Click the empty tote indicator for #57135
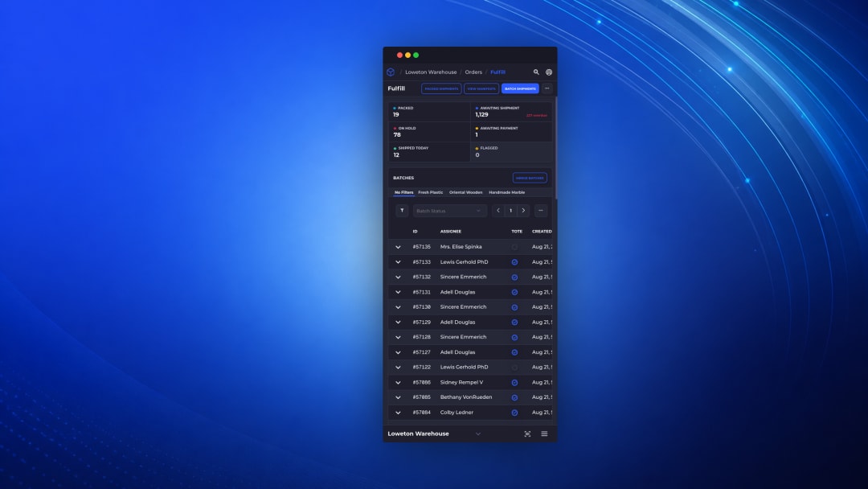 pyautogui.click(x=515, y=247)
